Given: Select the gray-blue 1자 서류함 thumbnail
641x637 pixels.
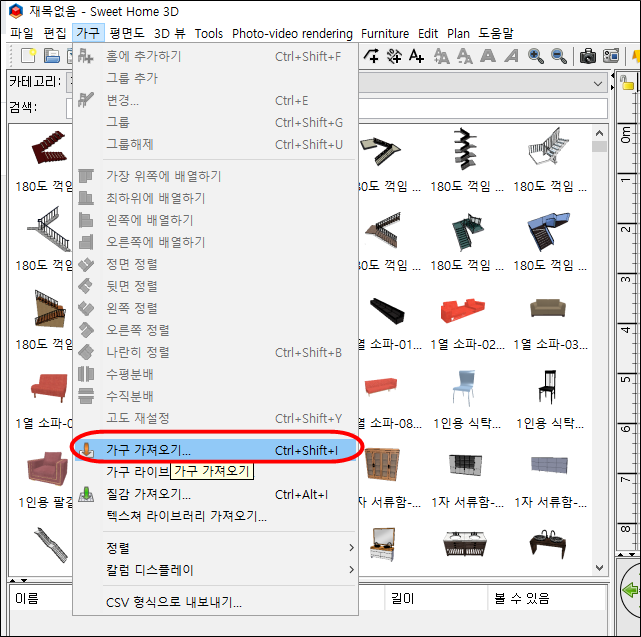Looking at the screenshot, I should pyautogui.click(x=549, y=464).
